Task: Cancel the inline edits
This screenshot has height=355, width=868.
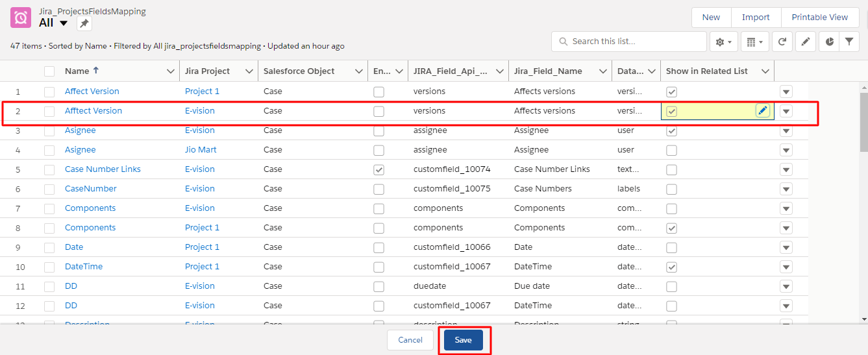Action: click(410, 340)
